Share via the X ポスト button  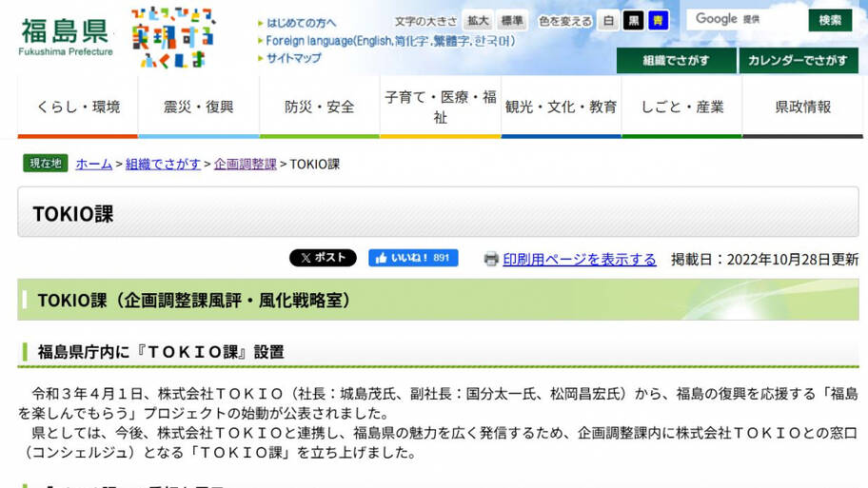click(x=323, y=258)
